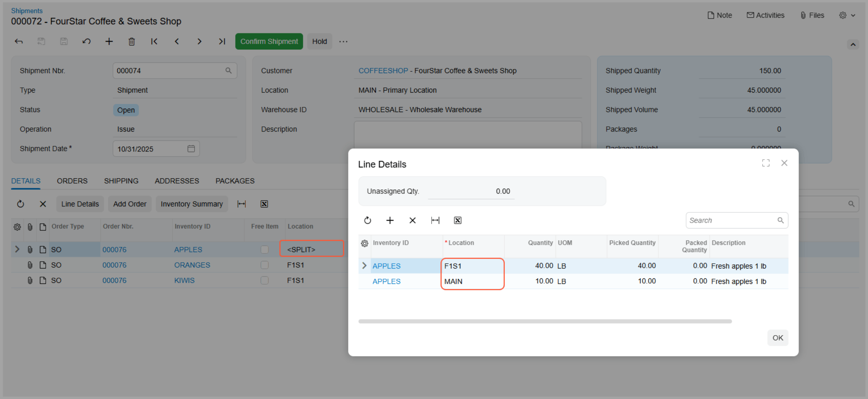
Task: Toggle Free Item checkbox for APPLES row
Action: pyautogui.click(x=265, y=249)
